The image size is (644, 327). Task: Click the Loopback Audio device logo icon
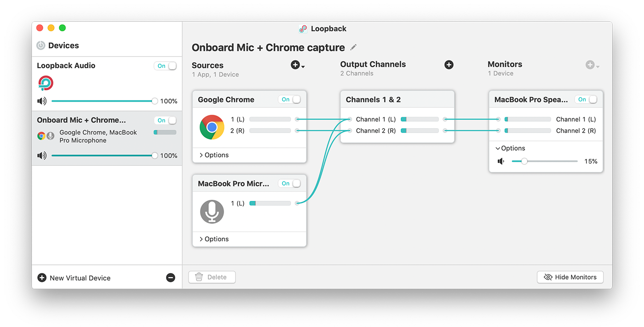click(46, 83)
